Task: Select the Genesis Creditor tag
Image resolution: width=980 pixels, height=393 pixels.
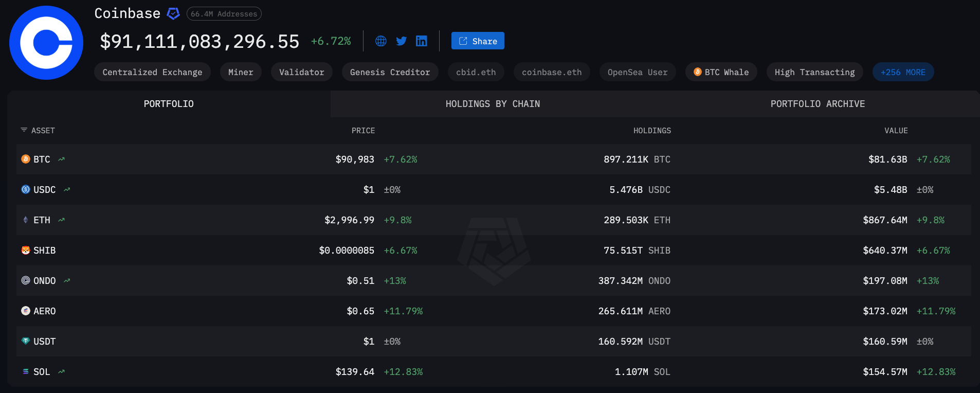Action: (x=390, y=72)
